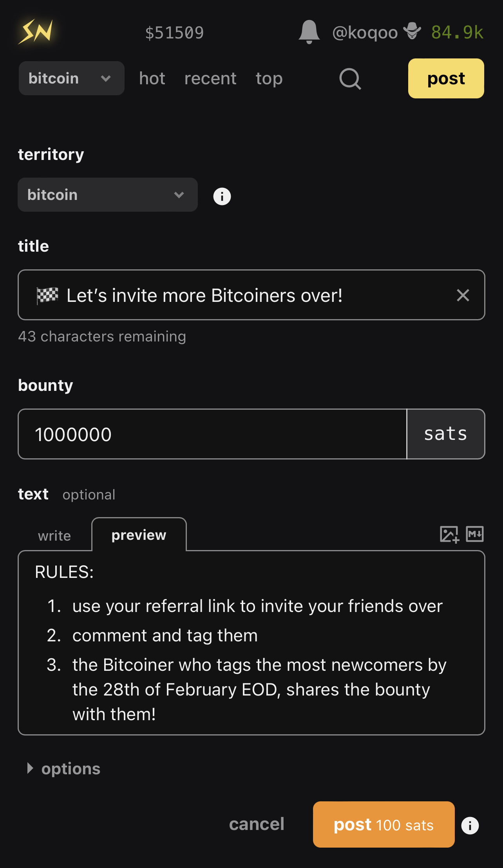Go to the hot posts view
The width and height of the screenshot is (503, 868).
(x=152, y=78)
